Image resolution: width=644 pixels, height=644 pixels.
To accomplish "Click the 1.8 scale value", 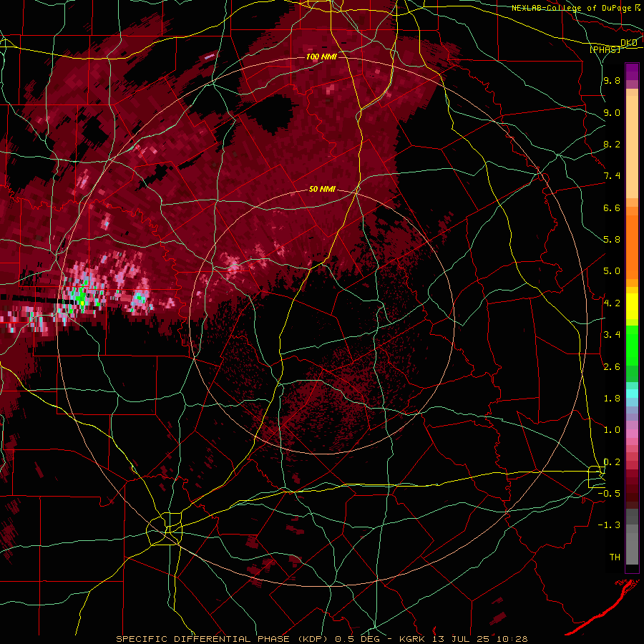I will point(612,399).
